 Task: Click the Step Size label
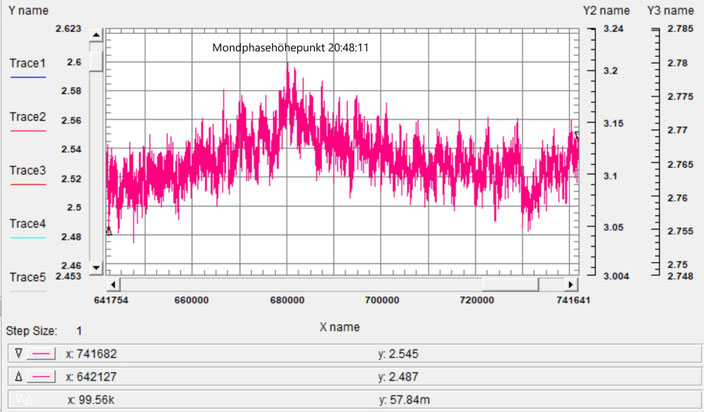point(31,331)
